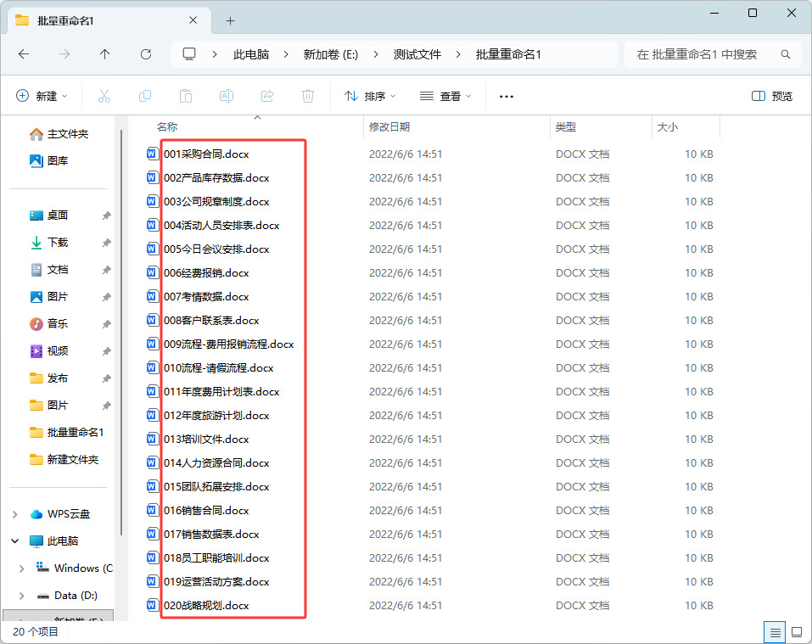Sort by the 大小 column header
The height and width of the screenshot is (644, 812).
pos(686,126)
